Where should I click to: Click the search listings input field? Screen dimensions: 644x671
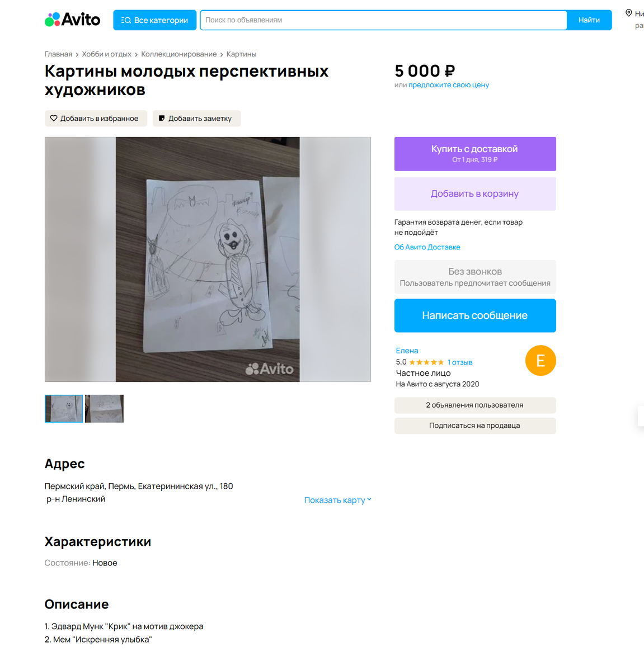[383, 20]
